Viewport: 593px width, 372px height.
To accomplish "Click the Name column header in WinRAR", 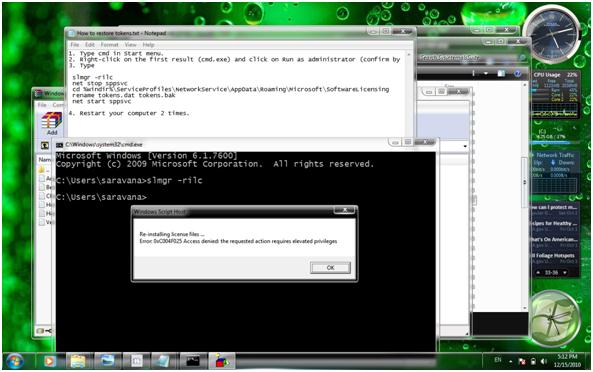I will tap(45, 160).
